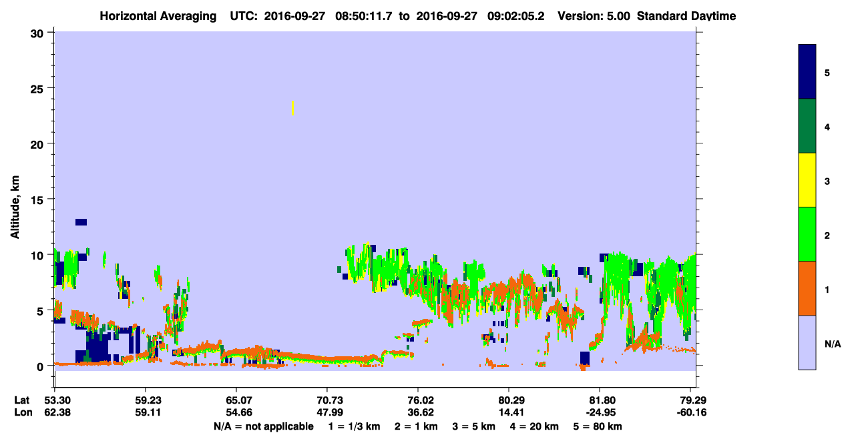Image resolution: width=868 pixels, height=445 pixels.
Task: Click the 'Lat' row label
Action: [x=22, y=400]
